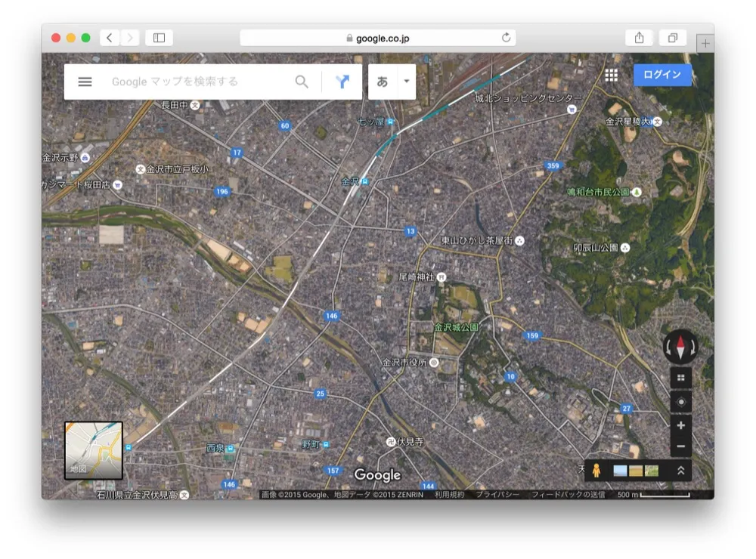Viewport: 756px width, 559px height.
Task: Open the main menu hamburger icon
Action: coord(85,82)
